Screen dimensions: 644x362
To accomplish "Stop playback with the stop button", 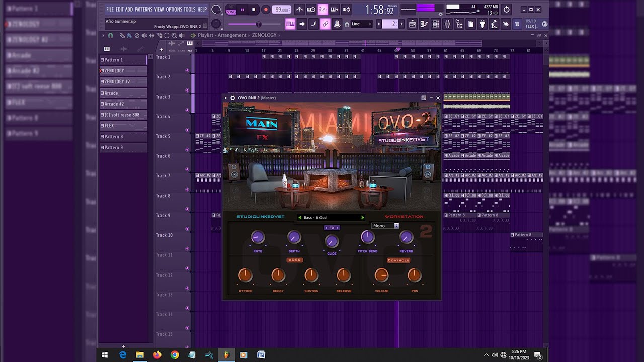I will [254, 10].
